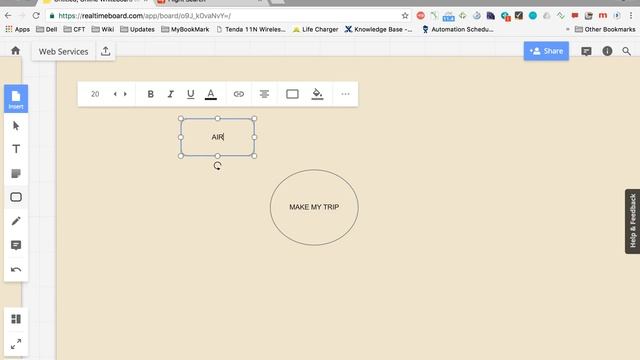The width and height of the screenshot is (640, 360).
Task: Open the Chrome three-dot menu
Action: pos(631,16)
